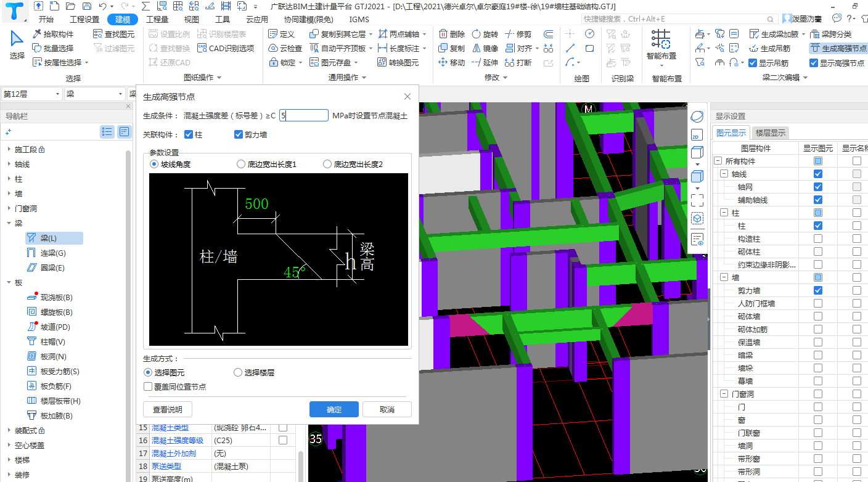The width and height of the screenshot is (868, 482).
Task: Click the 两点辅轴 two-point auxiliary axis tool
Action: [x=399, y=34]
